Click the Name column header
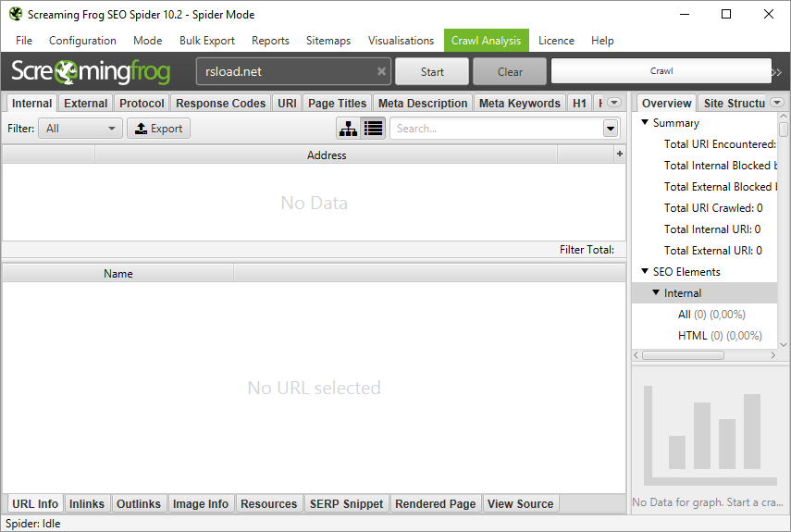Viewport: 791px width, 532px height. 118,273
